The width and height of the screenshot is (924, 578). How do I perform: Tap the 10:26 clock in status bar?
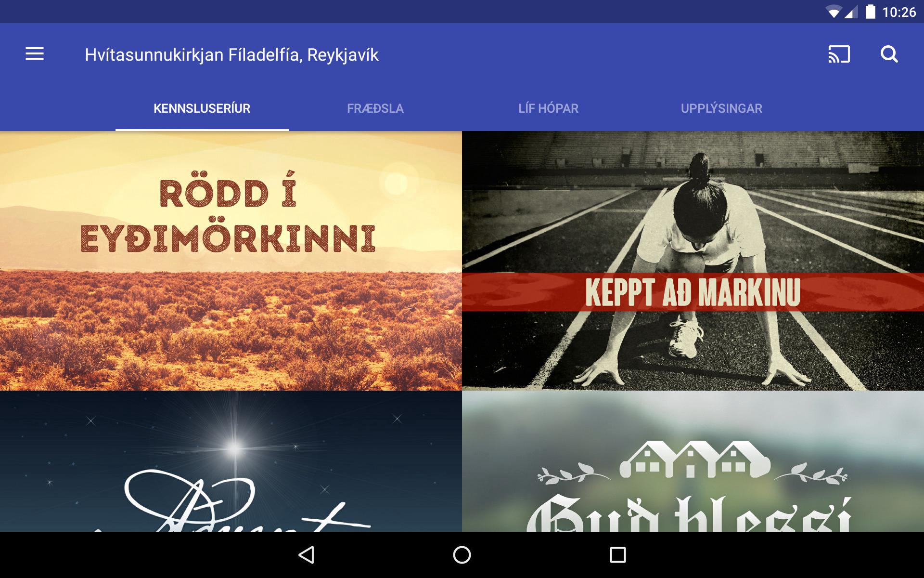click(899, 12)
